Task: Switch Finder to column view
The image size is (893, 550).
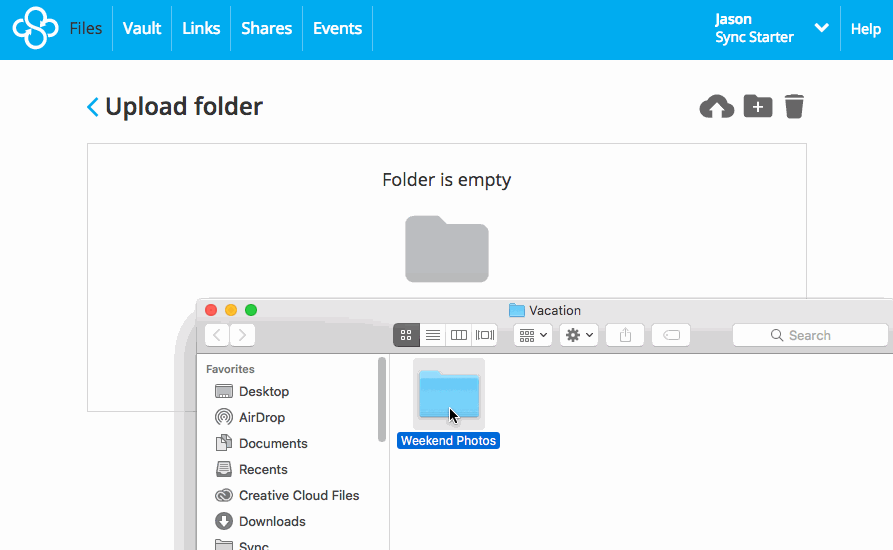Action: pyautogui.click(x=459, y=335)
